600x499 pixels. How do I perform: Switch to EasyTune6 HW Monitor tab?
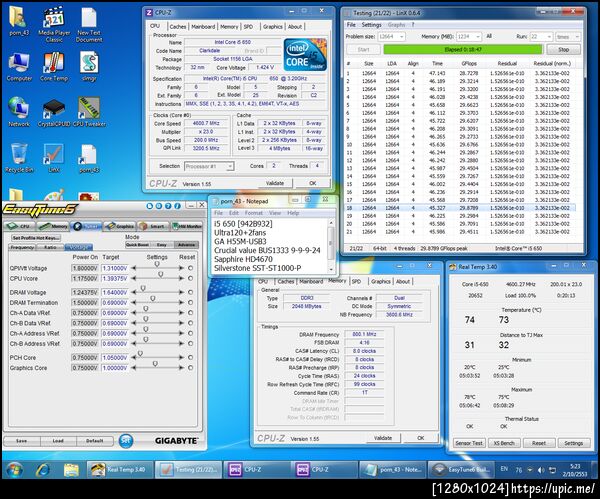coord(187,226)
